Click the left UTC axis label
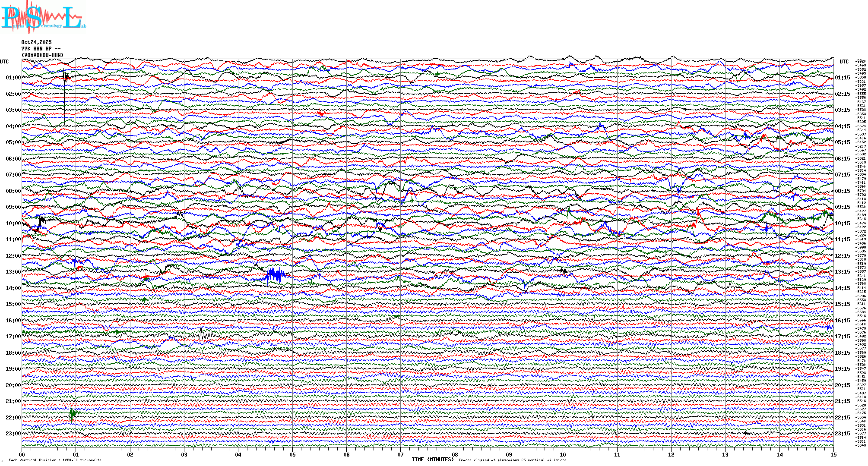Viewport: 868px width, 466px height. 4,62
